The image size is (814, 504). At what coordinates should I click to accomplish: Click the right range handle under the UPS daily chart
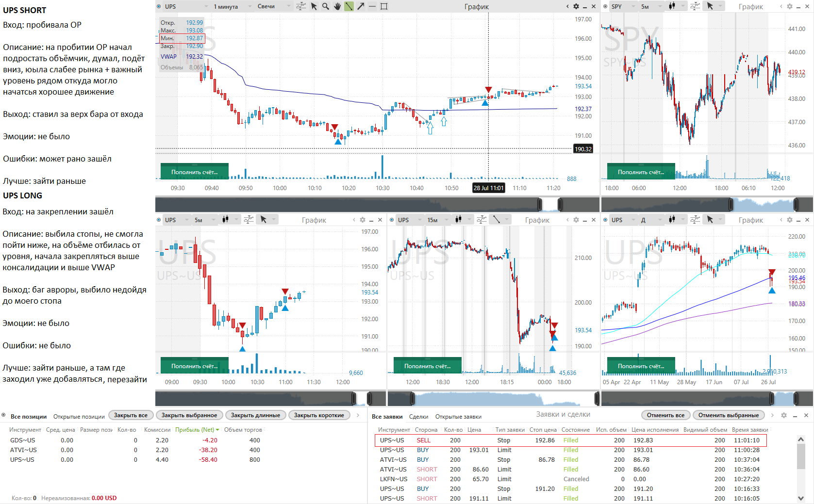click(796, 399)
